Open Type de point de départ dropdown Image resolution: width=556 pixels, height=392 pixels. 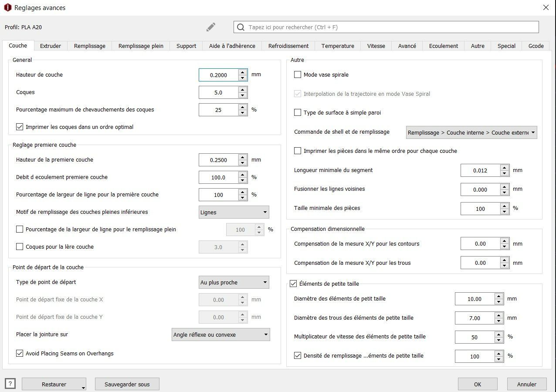[x=234, y=282]
